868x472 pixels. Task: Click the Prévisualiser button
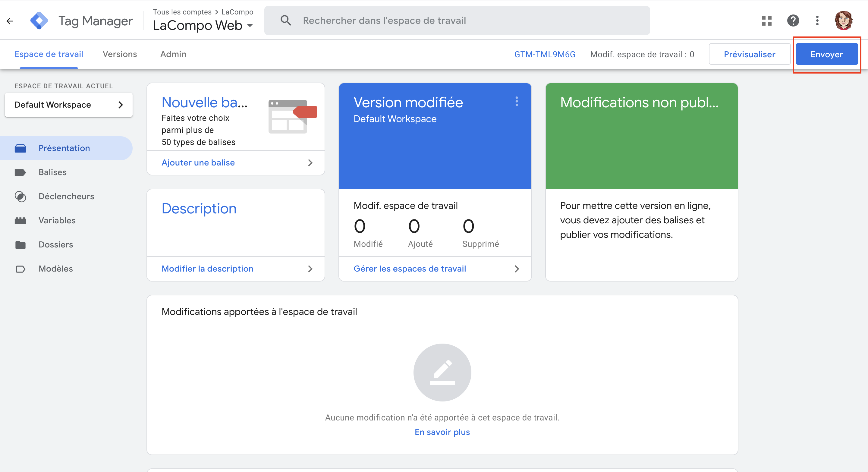coord(749,54)
